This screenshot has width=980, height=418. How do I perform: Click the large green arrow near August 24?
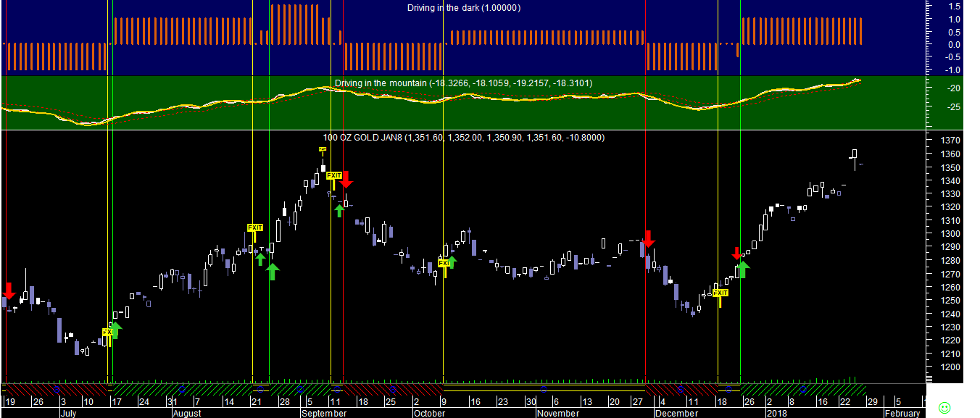click(272, 272)
